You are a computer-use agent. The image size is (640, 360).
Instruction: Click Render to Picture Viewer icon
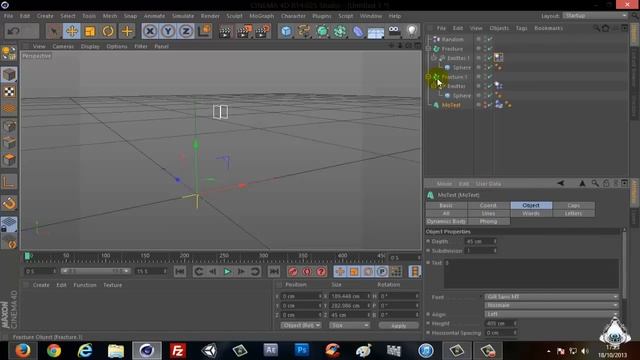pos(244,31)
